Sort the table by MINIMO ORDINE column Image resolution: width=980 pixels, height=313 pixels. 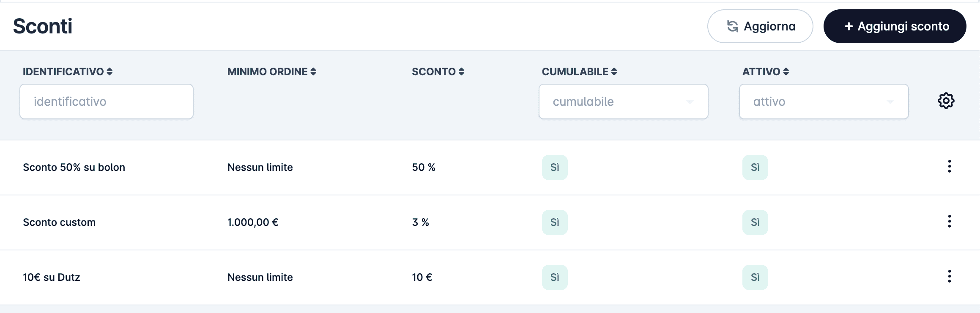coord(313,71)
